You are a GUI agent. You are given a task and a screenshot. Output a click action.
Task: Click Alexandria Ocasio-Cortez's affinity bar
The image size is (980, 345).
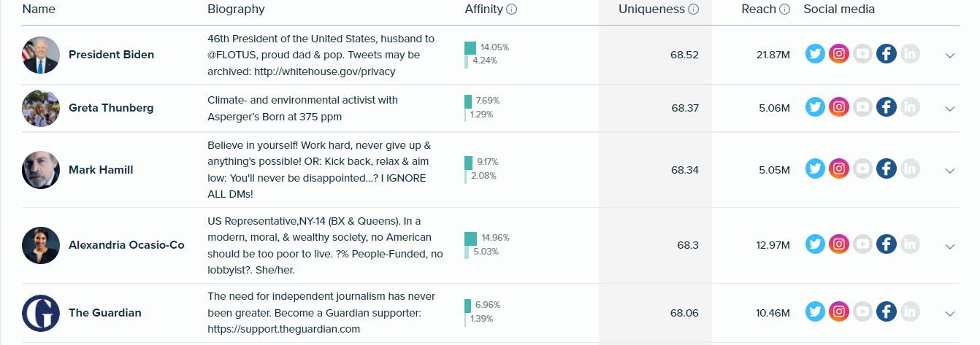(x=470, y=245)
